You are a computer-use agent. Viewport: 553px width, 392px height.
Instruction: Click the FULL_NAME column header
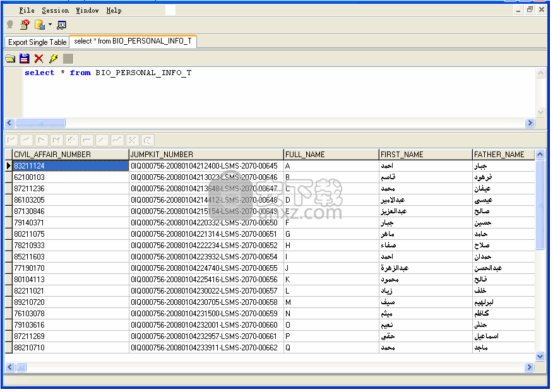click(331, 155)
